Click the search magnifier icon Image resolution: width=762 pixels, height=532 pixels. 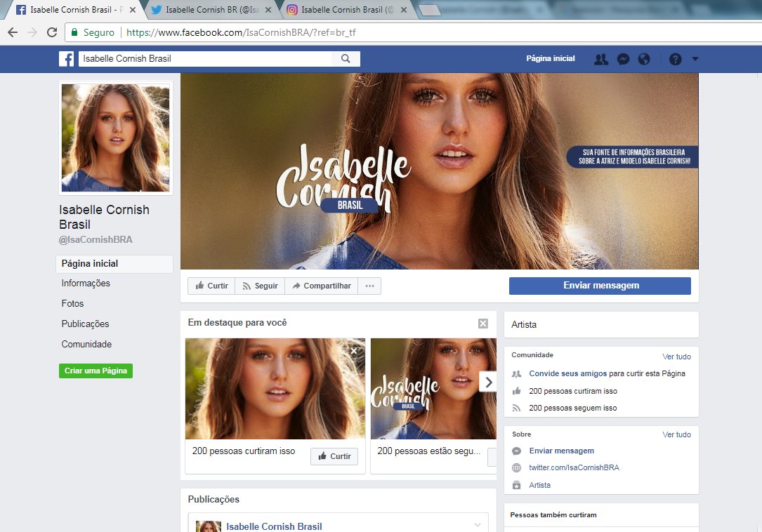346,59
